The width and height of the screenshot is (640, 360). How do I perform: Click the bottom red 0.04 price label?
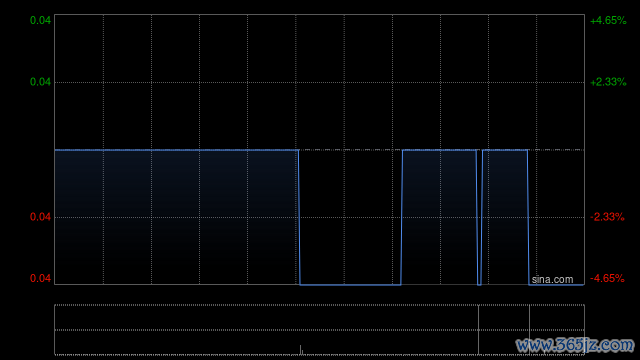pos(40,278)
